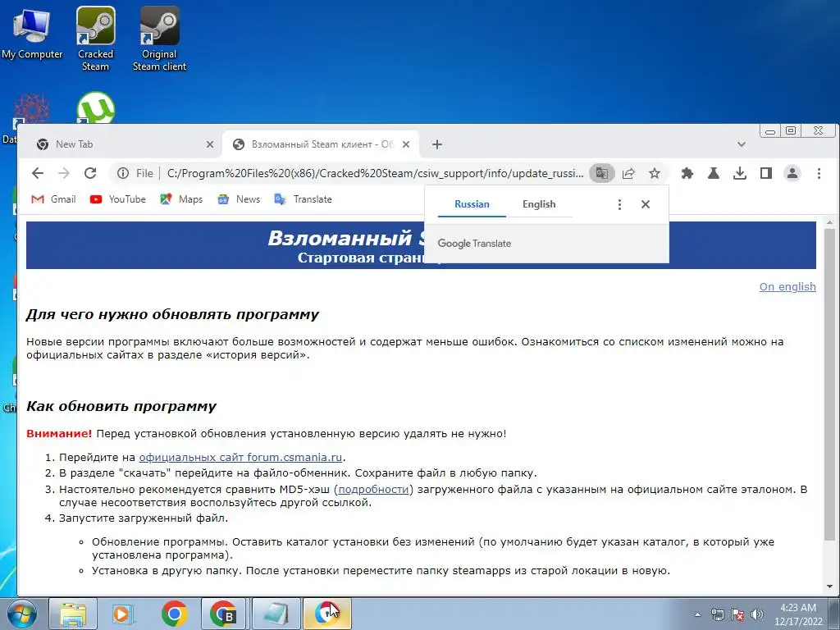
Task: Open the Original Steam client shortcut
Action: 159,39
